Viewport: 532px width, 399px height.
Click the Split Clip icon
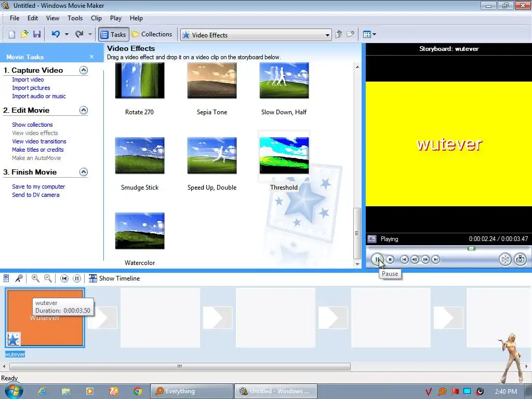coord(505,260)
